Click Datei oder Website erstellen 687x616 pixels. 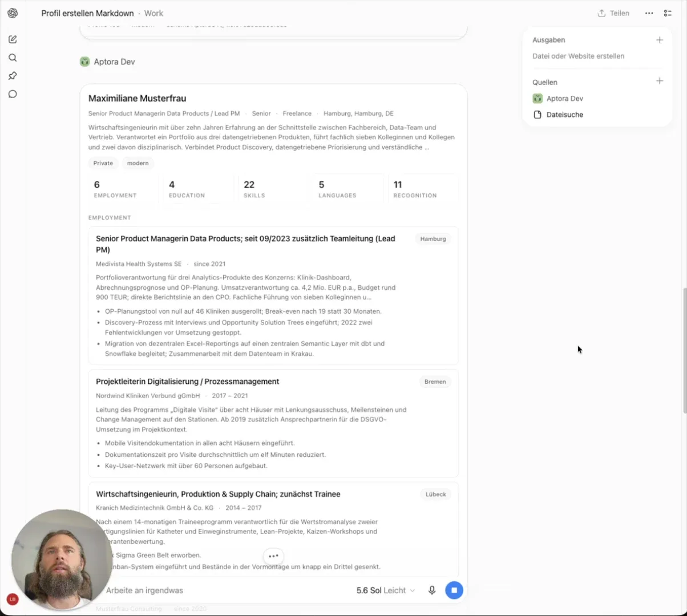point(578,56)
